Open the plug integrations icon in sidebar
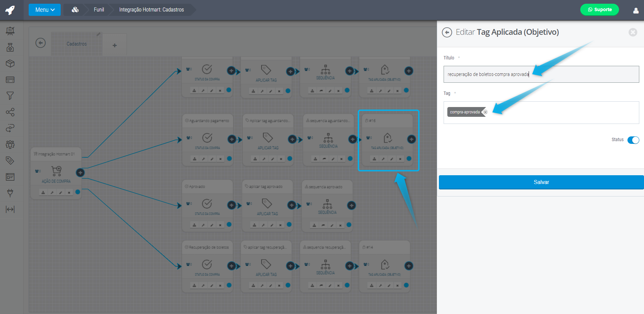 [x=10, y=193]
